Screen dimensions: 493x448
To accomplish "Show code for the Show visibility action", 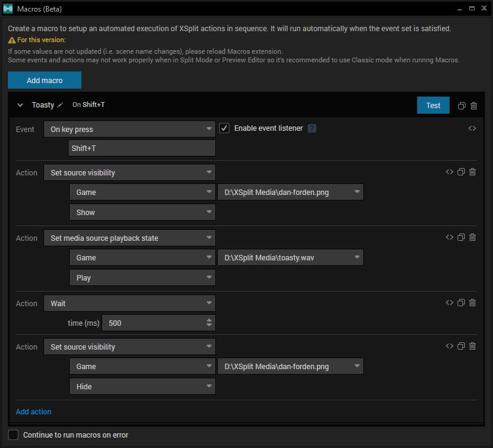I will coord(450,172).
